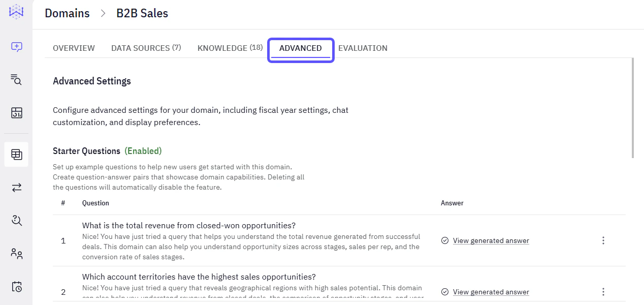
Task: Click row number 1 cell
Action: pos(63,241)
